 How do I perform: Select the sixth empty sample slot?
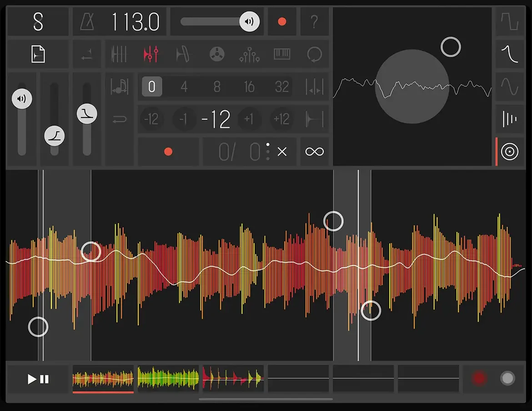click(428, 379)
